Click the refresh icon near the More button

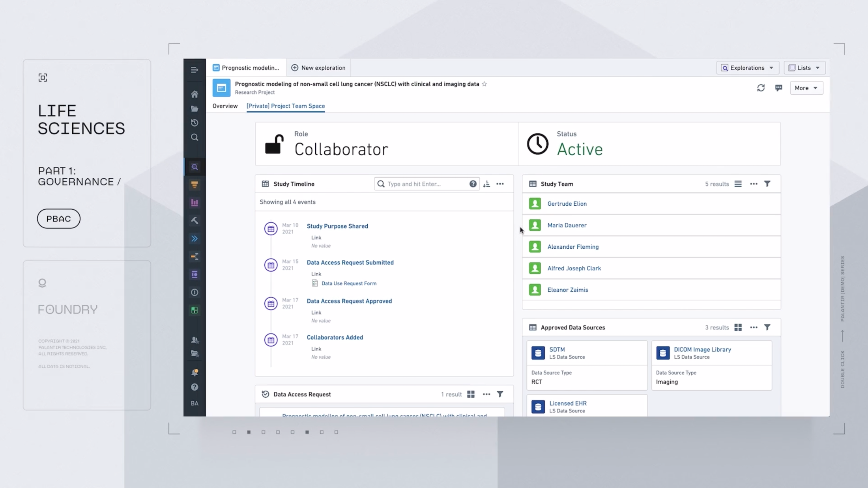pos(761,88)
